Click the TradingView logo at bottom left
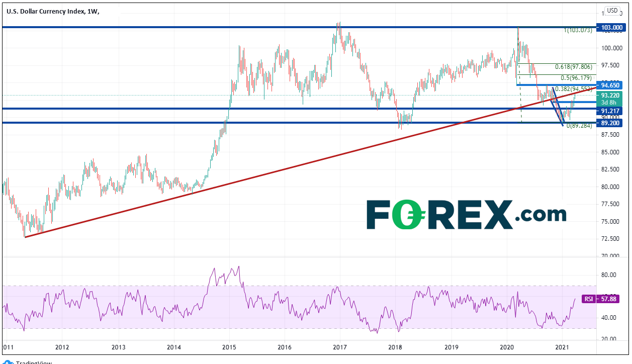Viewport: 632px width, 364px height. 30,361
